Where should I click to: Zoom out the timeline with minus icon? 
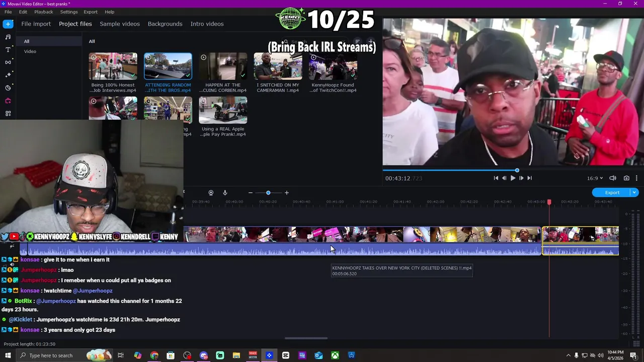[250, 193]
